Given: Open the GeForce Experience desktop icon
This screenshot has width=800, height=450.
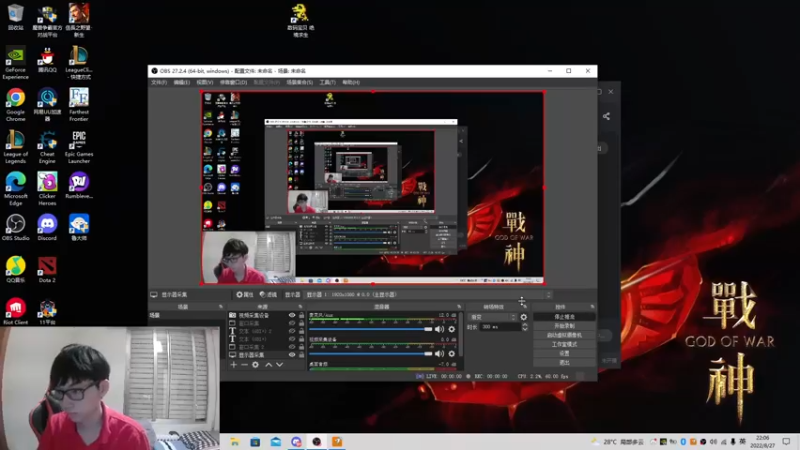Looking at the screenshot, I should click(x=15, y=63).
